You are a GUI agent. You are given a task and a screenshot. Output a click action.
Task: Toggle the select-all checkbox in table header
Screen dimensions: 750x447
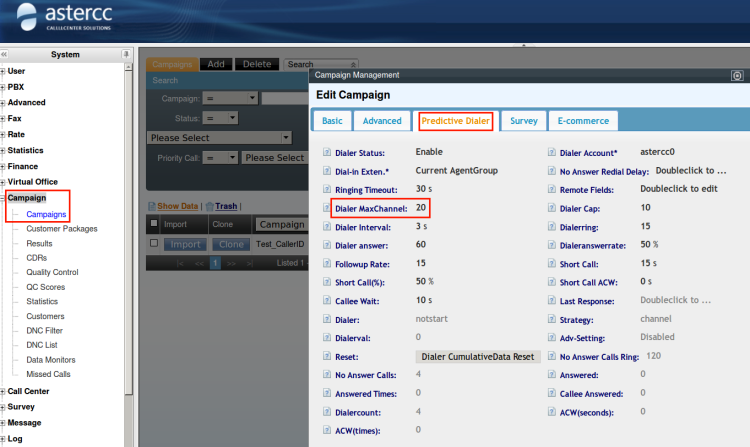pyautogui.click(x=154, y=224)
